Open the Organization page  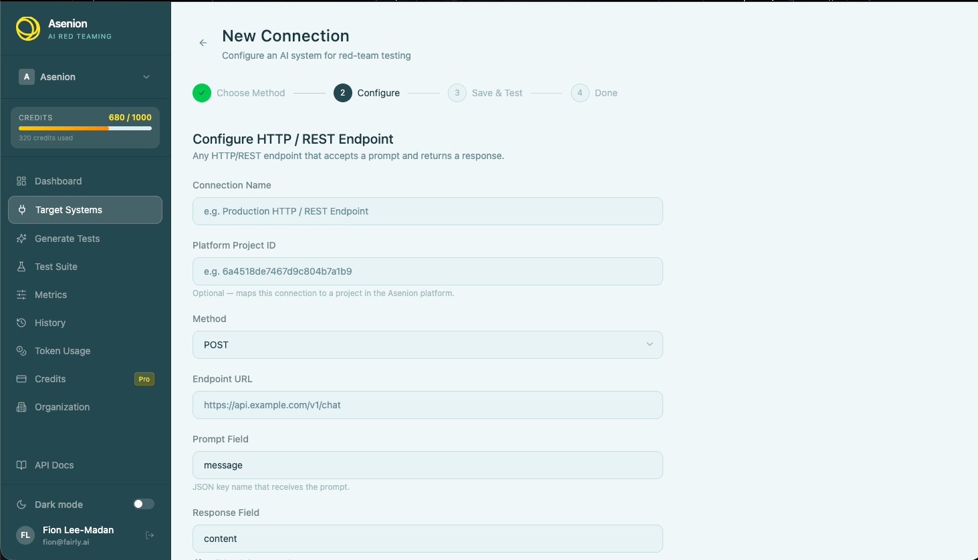click(x=85, y=407)
